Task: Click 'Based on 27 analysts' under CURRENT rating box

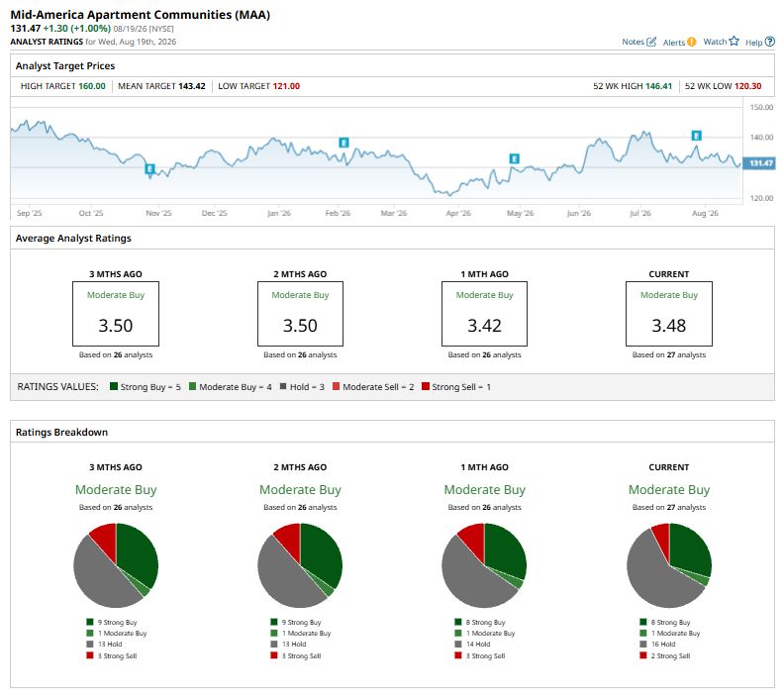Action: [x=669, y=355]
